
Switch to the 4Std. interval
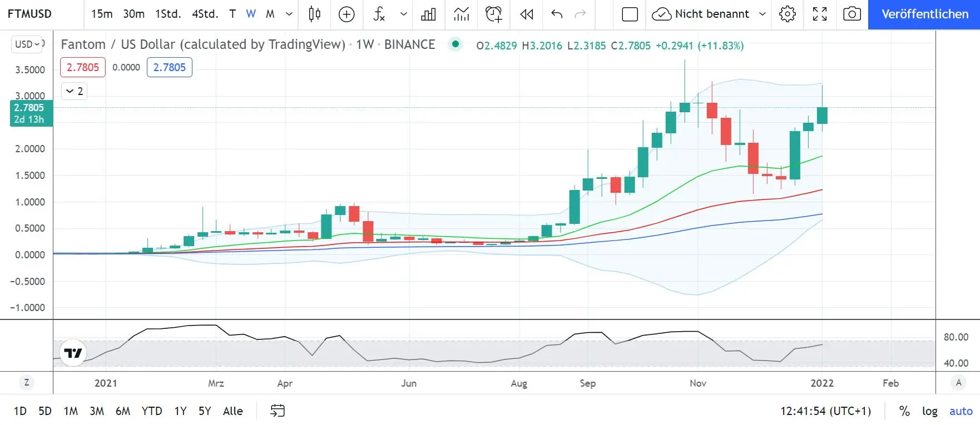(x=205, y=14)
